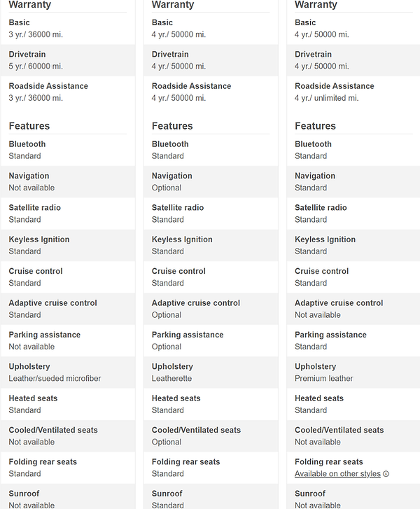Select the 5 yr./ 60000 mi. drivetrain value
The height and width of the screenshot is (509, 420).
(x=36, y=67)
